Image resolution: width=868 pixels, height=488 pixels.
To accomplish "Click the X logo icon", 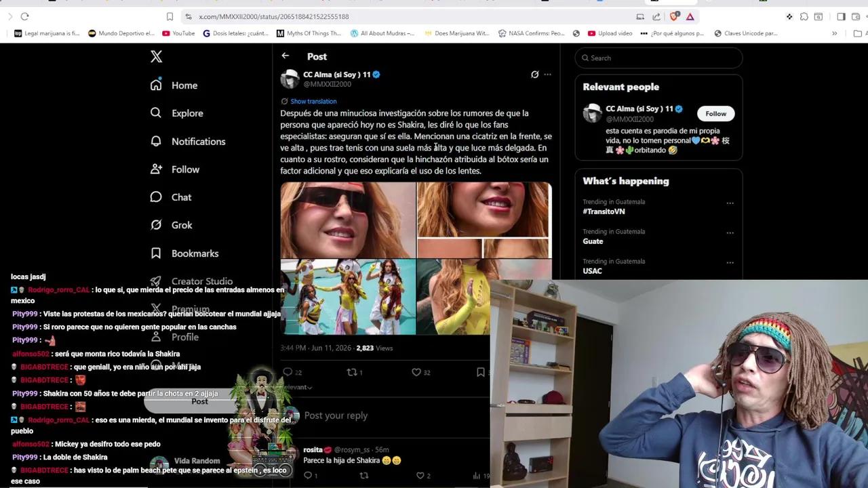I will point(156,57).
